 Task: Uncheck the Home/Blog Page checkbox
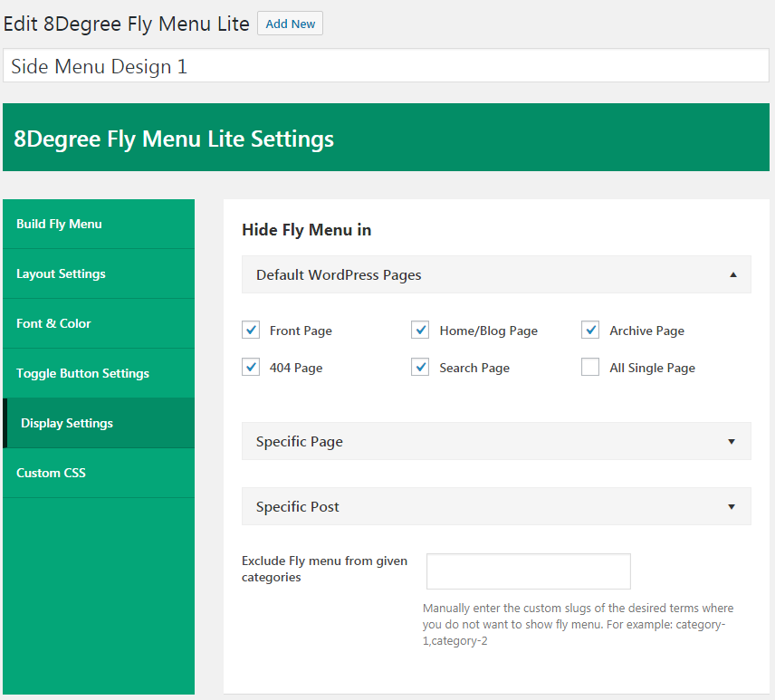tap(420, 330)
